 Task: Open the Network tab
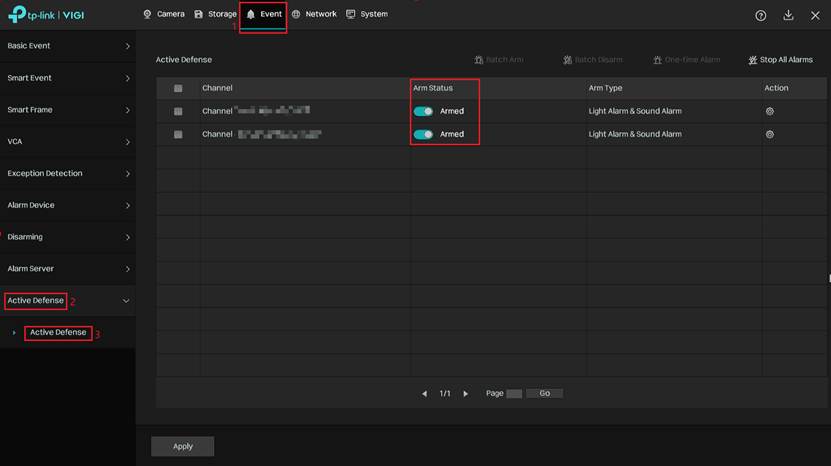(x=314, y=14)
